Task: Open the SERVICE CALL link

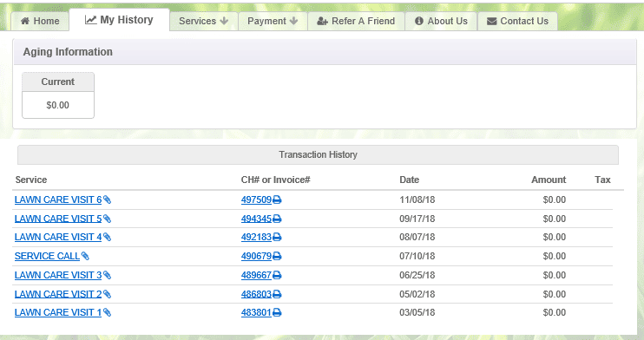Action: click(47, 256)
